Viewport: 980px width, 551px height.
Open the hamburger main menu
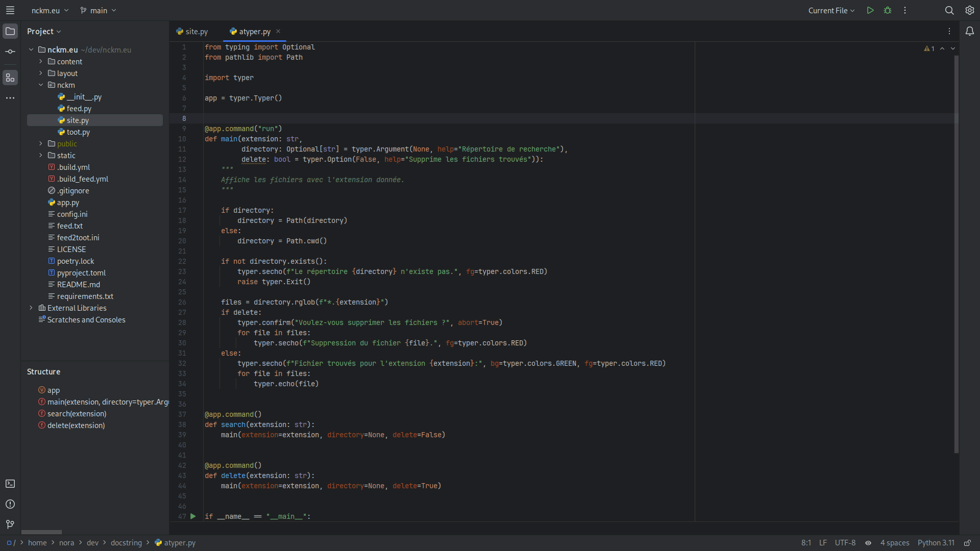(x=10, y=10)
